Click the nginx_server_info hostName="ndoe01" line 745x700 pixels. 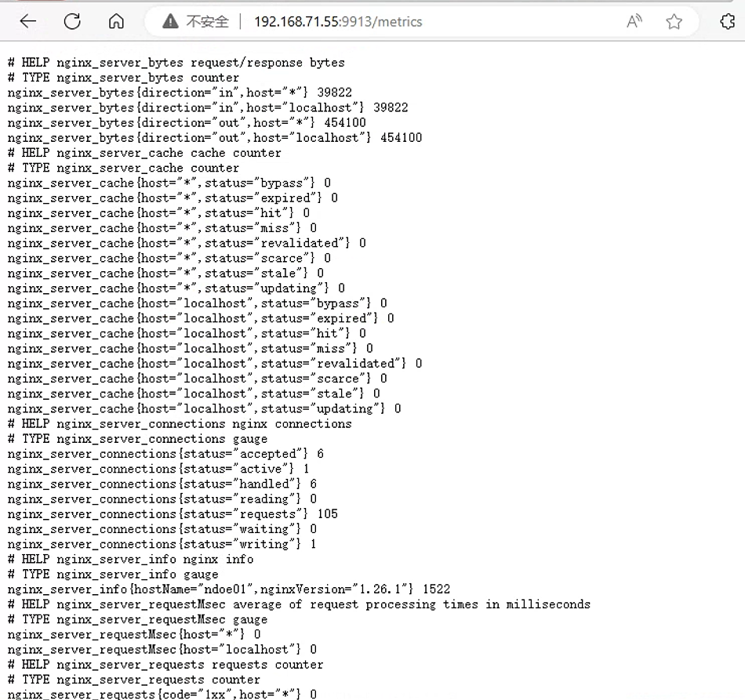pos(229,589)
